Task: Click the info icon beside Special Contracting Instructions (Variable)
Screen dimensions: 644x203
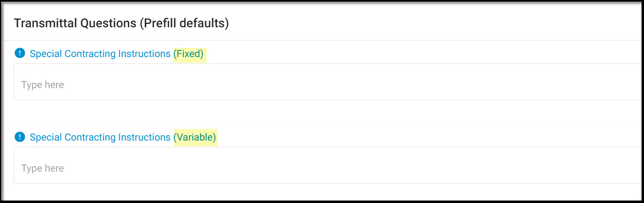Action: pyautogui.click(x=20, y=137)
